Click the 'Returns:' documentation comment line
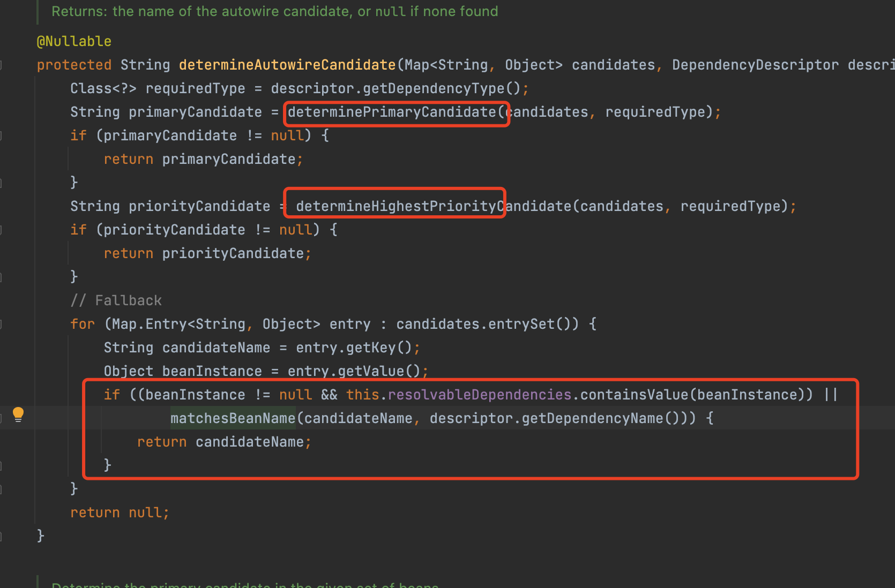This screenshot has width=895, height=588. [275, 11]
